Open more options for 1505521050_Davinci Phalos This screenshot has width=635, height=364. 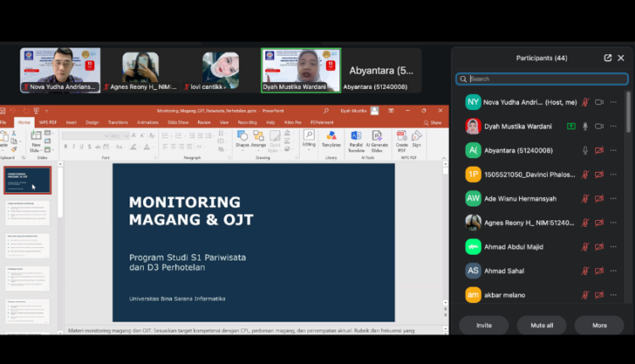click(614, 174)
